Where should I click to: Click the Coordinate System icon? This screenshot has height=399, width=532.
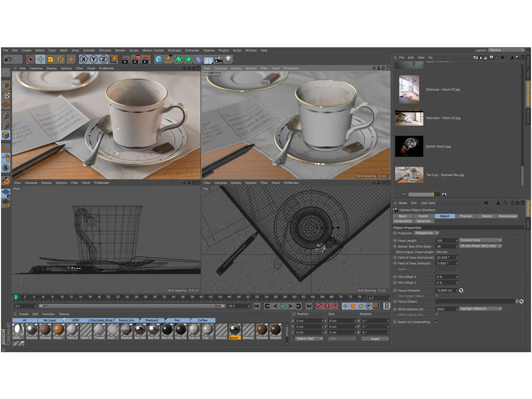(114, 60)
